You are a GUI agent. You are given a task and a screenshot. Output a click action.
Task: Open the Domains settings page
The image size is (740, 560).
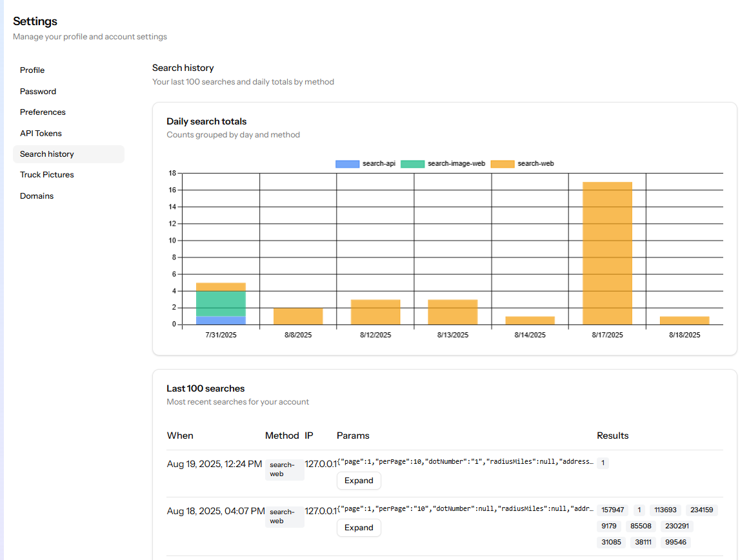36,195
